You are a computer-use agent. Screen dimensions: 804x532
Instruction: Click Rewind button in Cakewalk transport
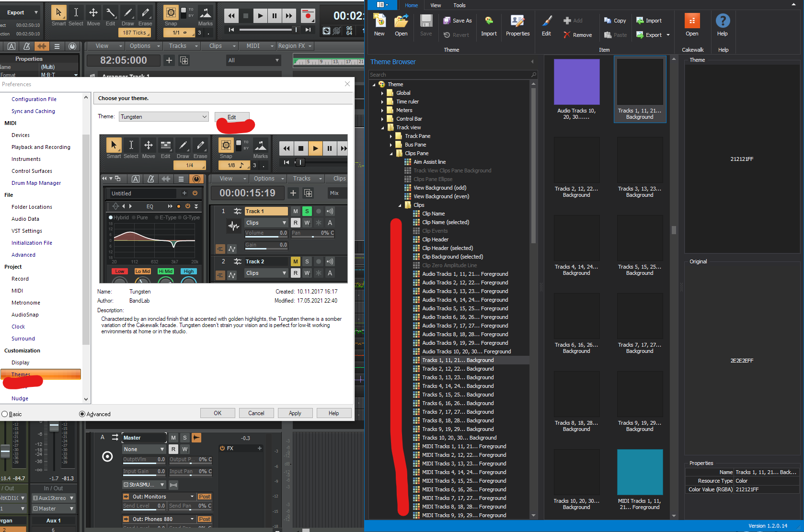(x=231, y=15)
